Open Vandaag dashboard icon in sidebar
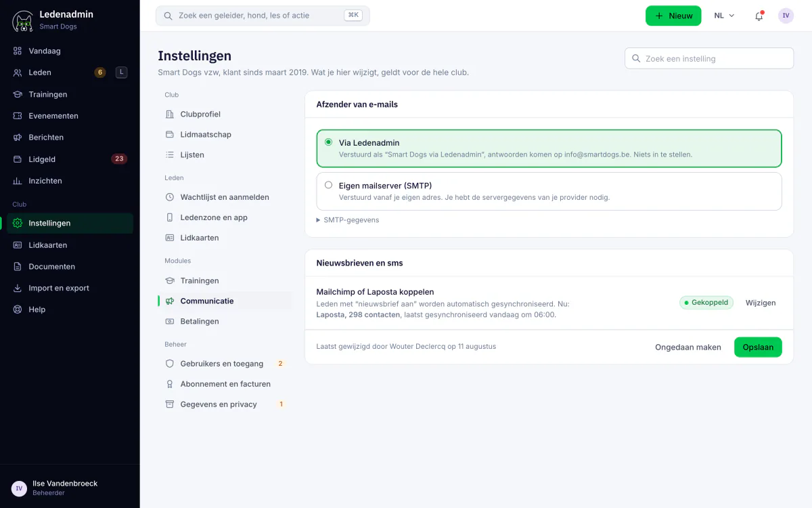 [18, 51]
